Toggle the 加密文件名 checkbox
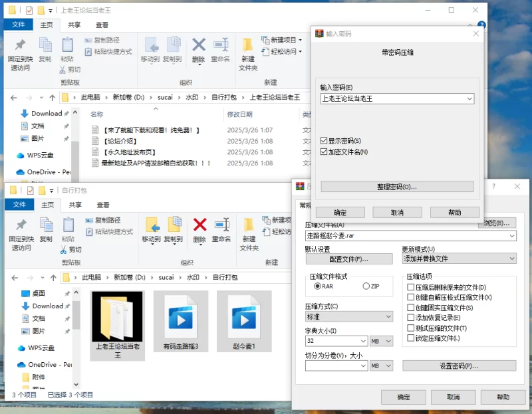The height and width of the screenshot is (414, 532). (x=324, y=152)
